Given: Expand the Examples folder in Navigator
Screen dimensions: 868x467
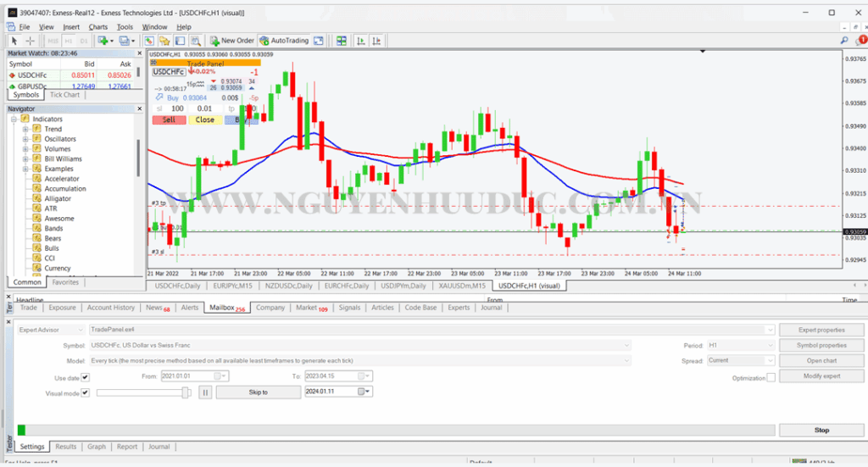Looking at the screenshot, I should click(x=25, y=169).
